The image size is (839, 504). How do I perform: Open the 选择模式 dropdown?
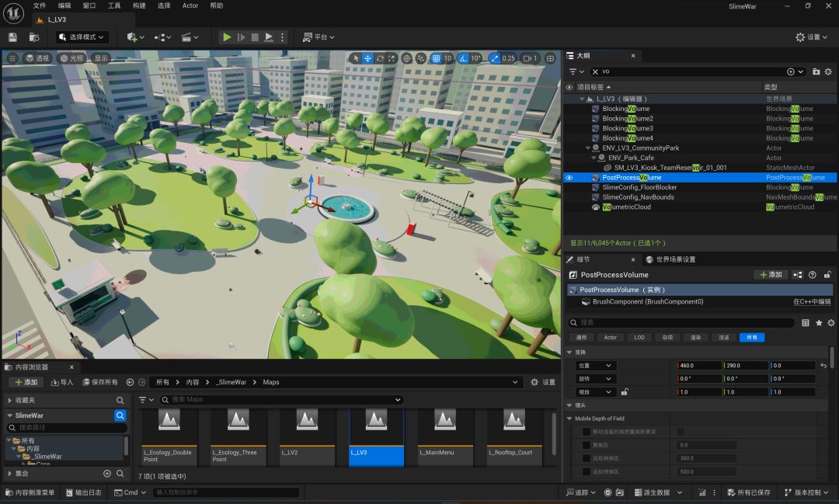pos(82,37)
